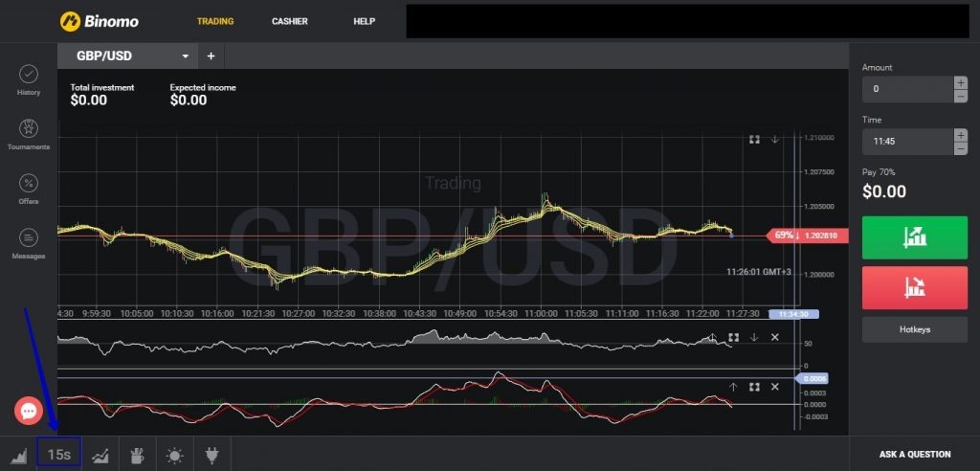
Task: Open the drawing tools cup icon
Action: click(x=137, y=456)
